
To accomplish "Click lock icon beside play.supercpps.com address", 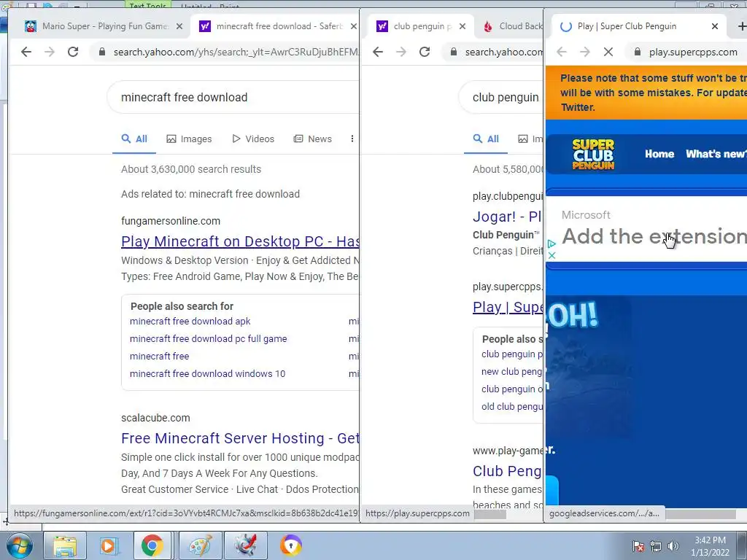I will [638, 52].
